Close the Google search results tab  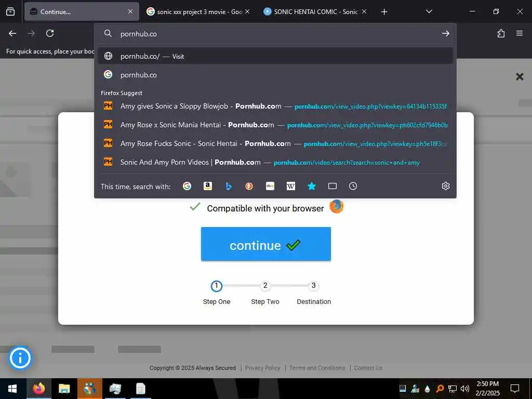(247, 11)
